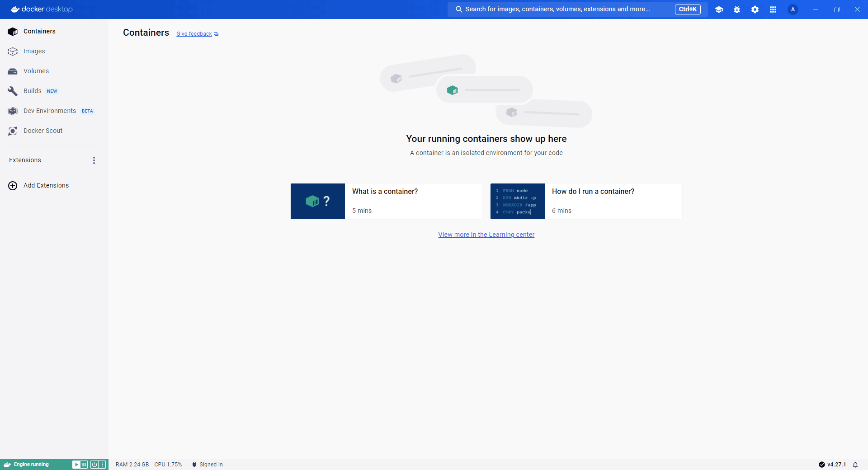Click the Ctrl+K shortcut badge
The image size is (868, 470).
tap(688, 9)
